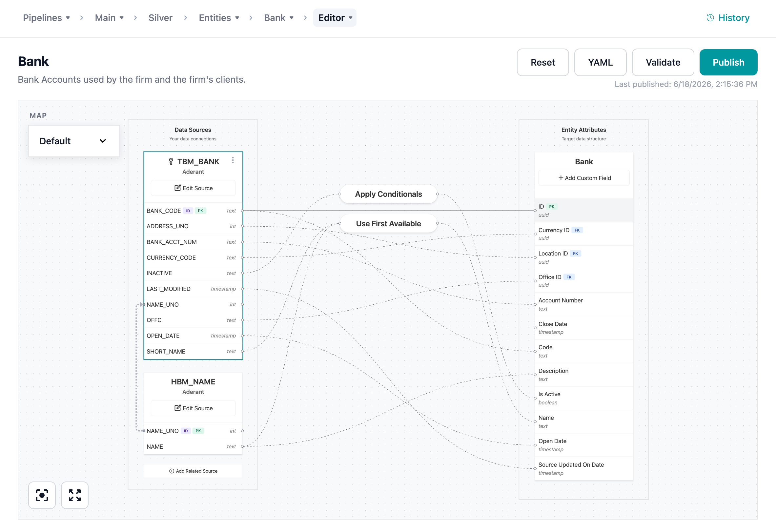Viewport: 776px width, 532px height.
Task: Click the FK badge on Location ID
Action: click(575, 254)
